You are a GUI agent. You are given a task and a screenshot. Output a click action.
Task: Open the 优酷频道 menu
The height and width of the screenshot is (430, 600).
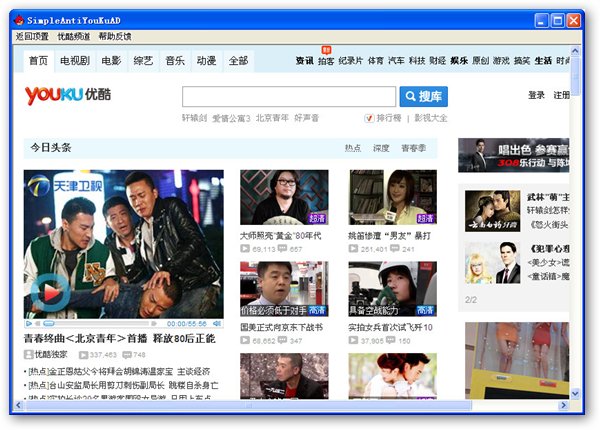[x=73, y=36]
